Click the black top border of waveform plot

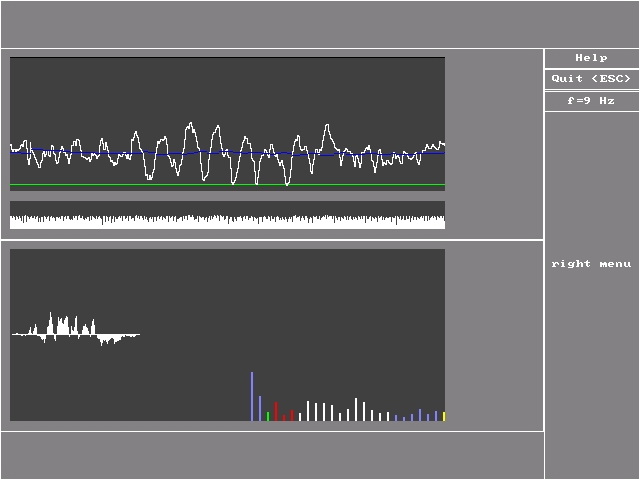tap(227, 57)
